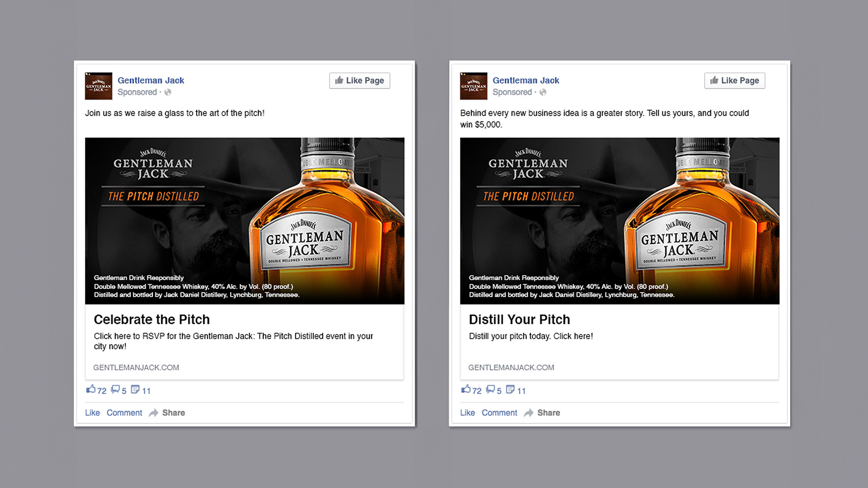Image resolution: width=868 pixels, height=488 pixels.
Task: Open Gentleman Jack page name in right ad
Action: [x=526, y=80]
